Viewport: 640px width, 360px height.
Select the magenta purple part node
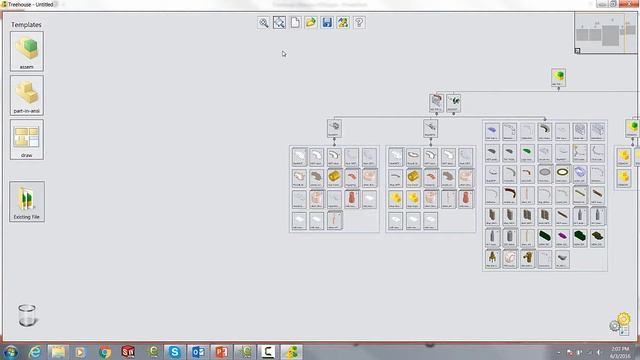[562, 238]
